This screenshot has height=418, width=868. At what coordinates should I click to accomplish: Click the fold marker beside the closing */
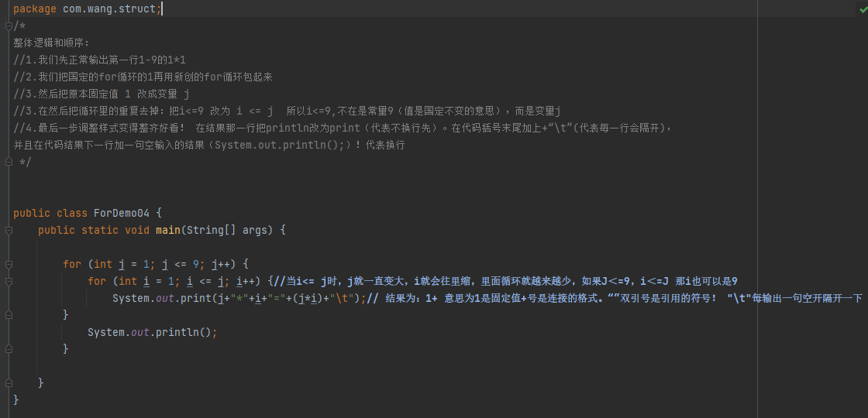(9, 162)
